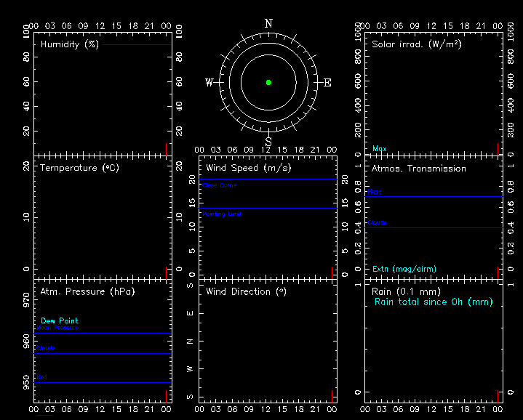
Task: Click the E marker on the compass
Action: 327,83
